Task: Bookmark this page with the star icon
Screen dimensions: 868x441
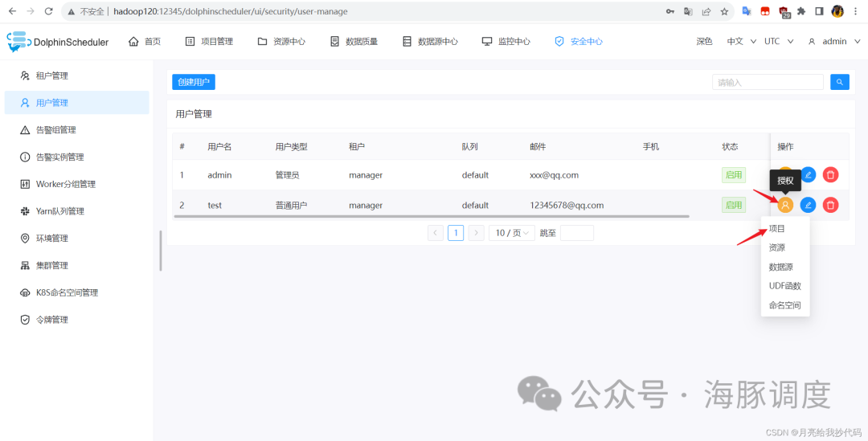Action: coord(724,11)
